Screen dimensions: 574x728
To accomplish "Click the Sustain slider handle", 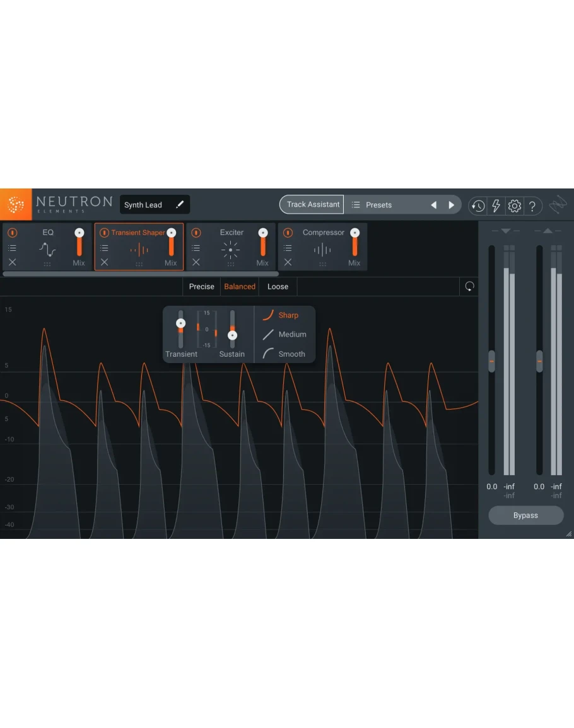I will tap(232, 335).
